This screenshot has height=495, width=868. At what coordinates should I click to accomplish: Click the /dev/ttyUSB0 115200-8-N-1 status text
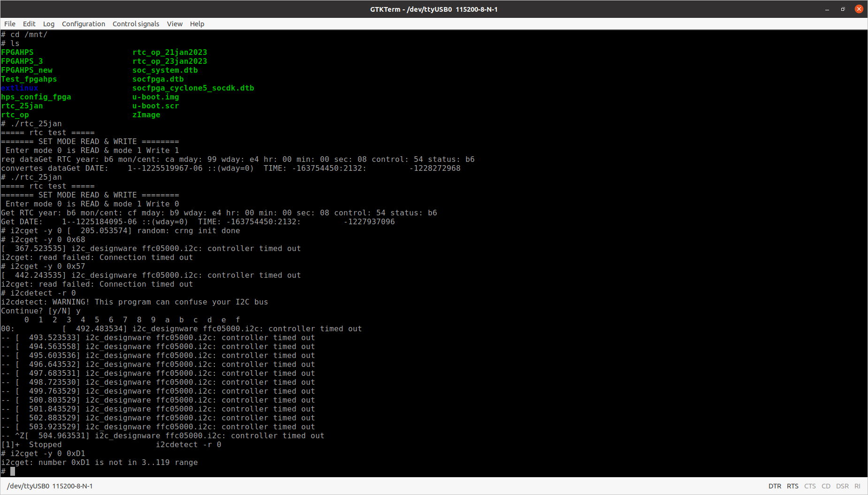tap(50, 486)
